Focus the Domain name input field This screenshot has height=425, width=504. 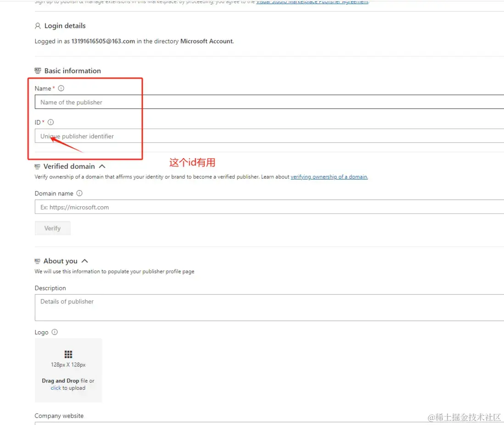tap(269, 207)
